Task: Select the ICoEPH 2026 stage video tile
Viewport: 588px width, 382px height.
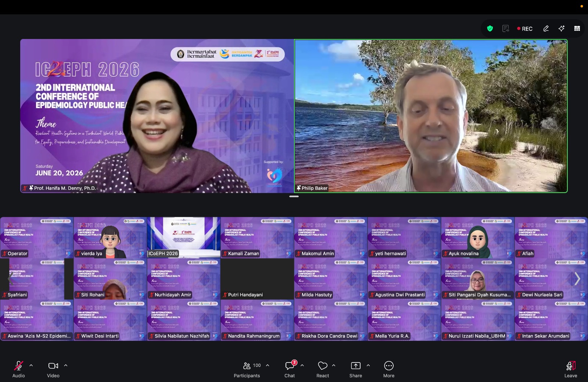Action: pos(184,238)
